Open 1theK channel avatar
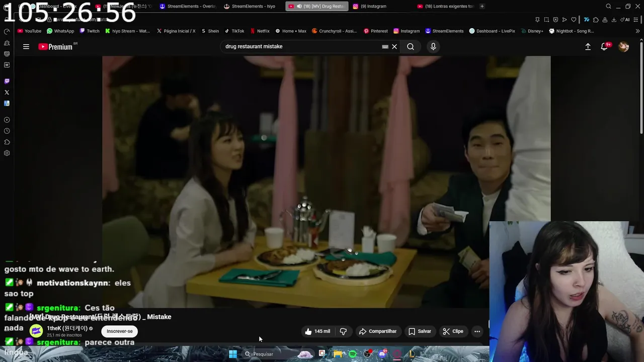The image size is (644, 362). pyautogui.click(x=36, y=331)
